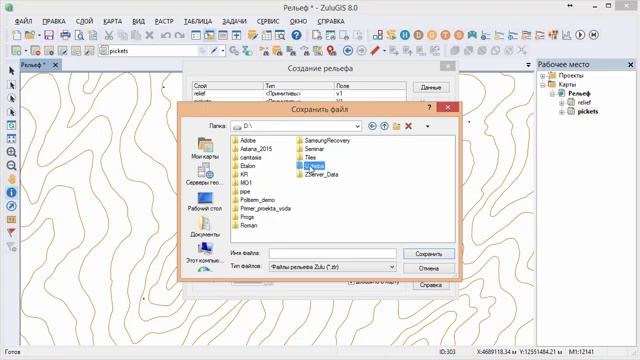Click the Print icon in main toolbar
This screenshot has height=360, width=640.
tap(65, 35)
